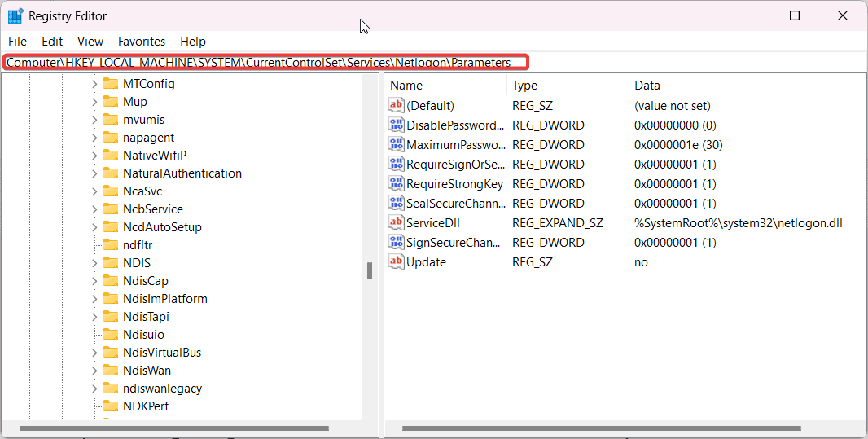Open the Edit menu
The image size is (868, 439).
pos(53,42)
